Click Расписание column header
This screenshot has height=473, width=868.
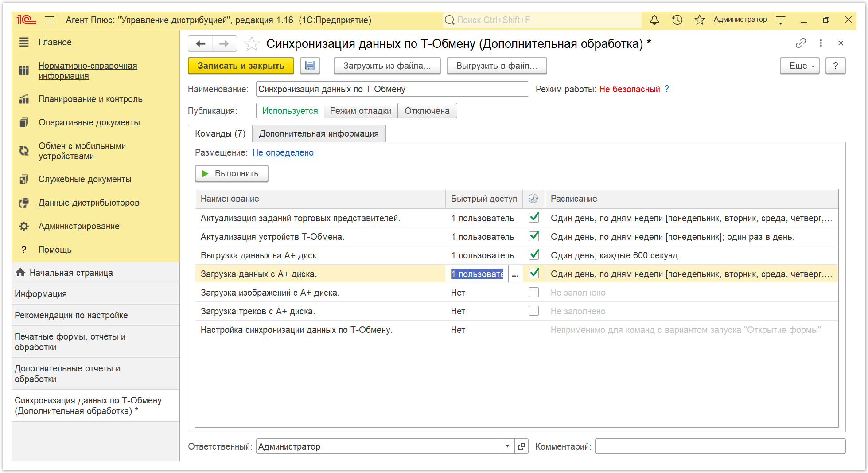click(x=691, y=199)
